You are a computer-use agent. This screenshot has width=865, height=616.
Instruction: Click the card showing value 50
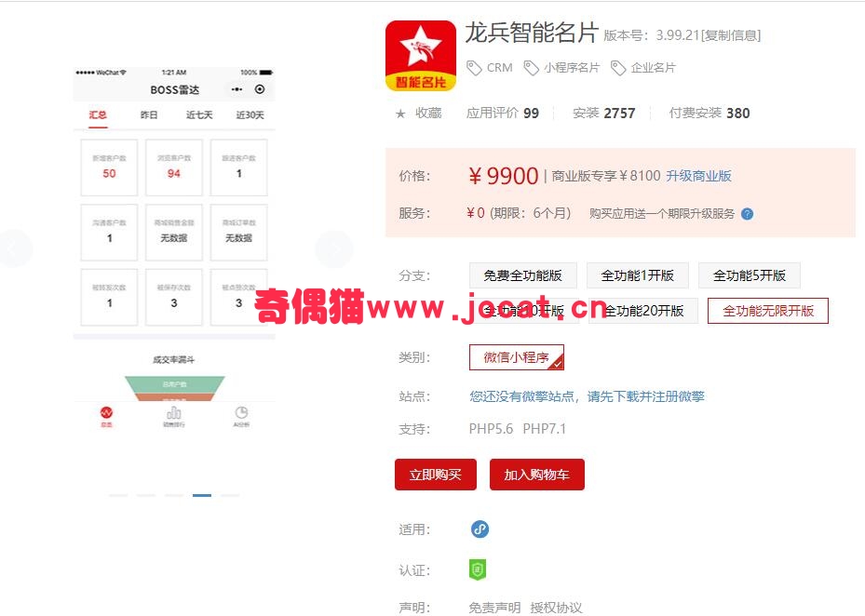[x=109, y=167]
